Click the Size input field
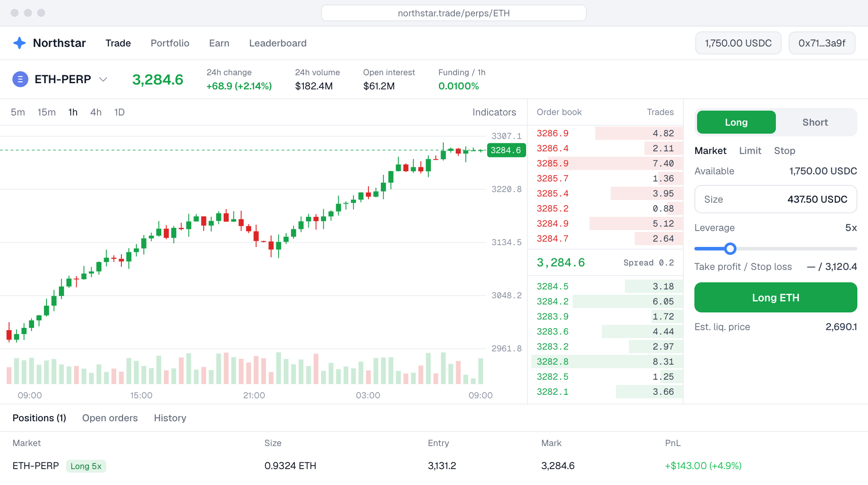 (x=775, y=199)
